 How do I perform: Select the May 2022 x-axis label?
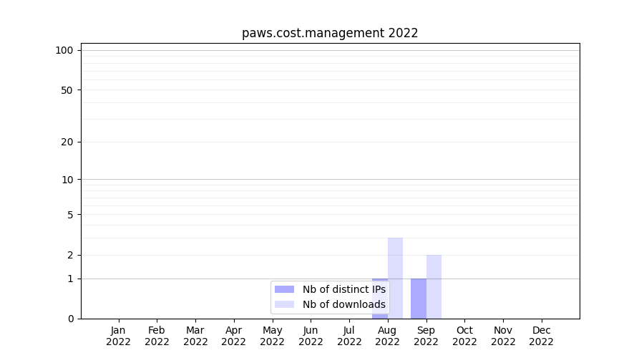[x=273, y=336]
